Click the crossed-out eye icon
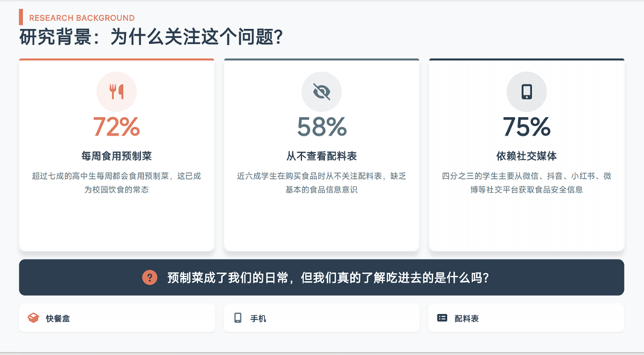This screenshot has height=355, width=644. [x=321, y=92]
